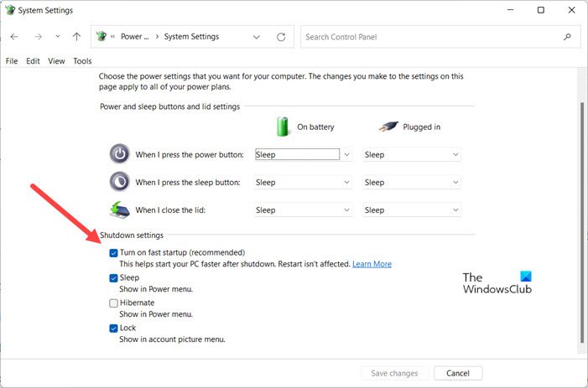
Task: Uncheck the Sleep power menu checkbox
Action: [113, 277]
